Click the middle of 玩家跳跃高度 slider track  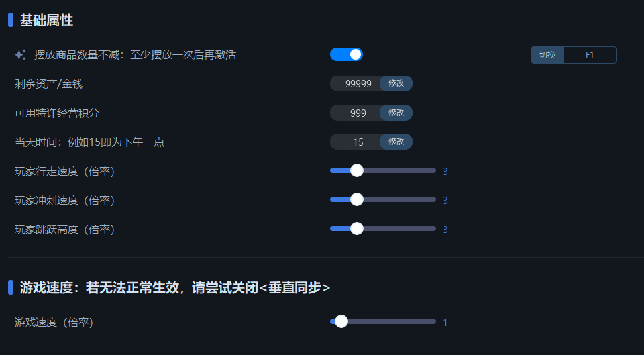(383, 228)
